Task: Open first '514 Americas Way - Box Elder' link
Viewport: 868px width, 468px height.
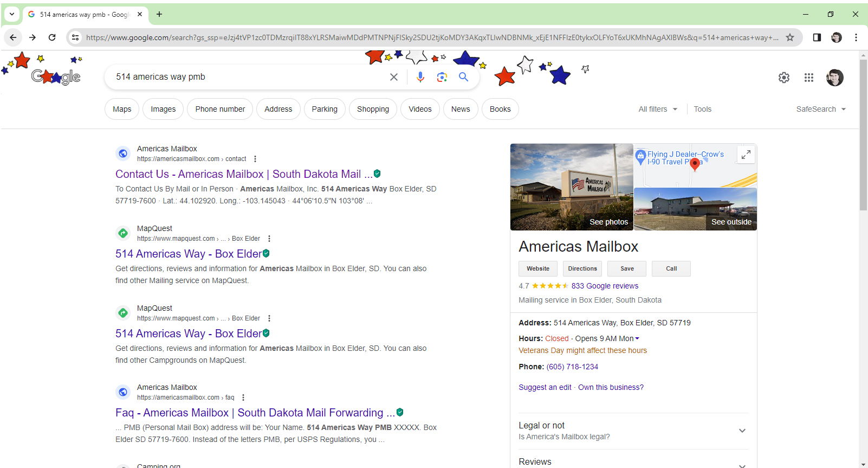Action: point(189,254)
